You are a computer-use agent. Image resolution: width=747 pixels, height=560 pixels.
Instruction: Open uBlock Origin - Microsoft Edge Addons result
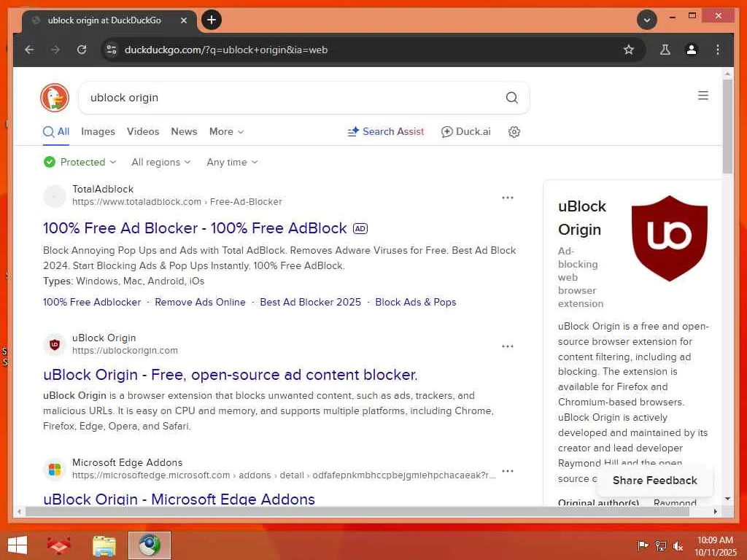[179, 499]
